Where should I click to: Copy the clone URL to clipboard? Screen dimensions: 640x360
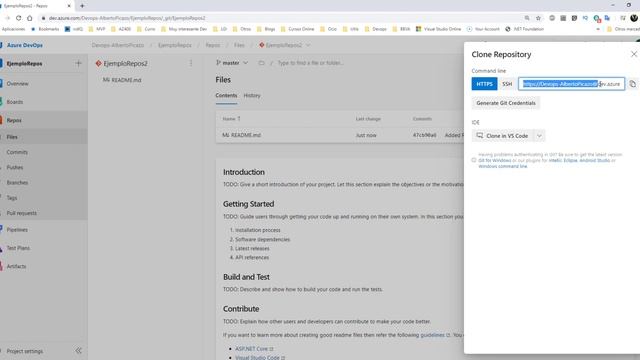coord(632,84)
